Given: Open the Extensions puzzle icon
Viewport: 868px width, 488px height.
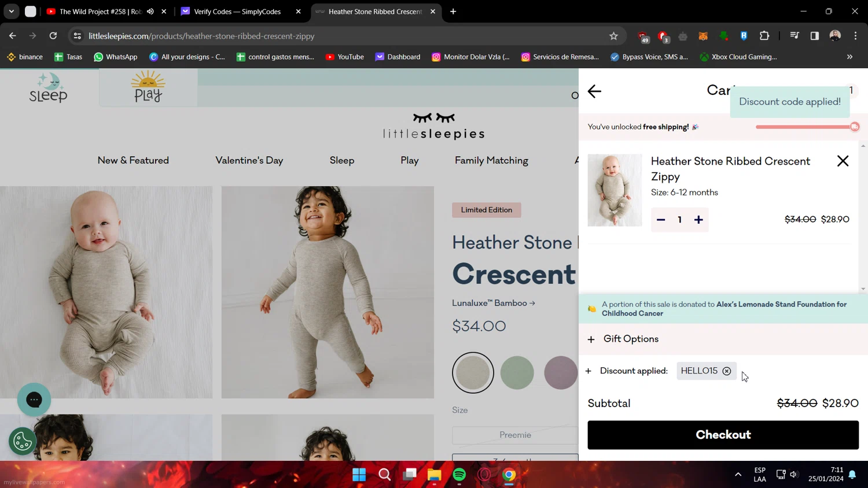Looking at the screenshot, I should [x=764, y=36].
